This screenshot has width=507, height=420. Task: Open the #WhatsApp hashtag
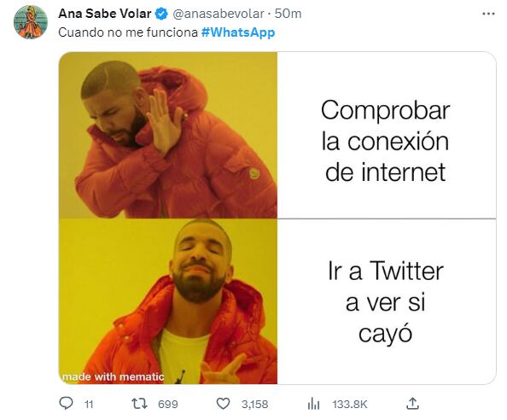pos(238,32)
